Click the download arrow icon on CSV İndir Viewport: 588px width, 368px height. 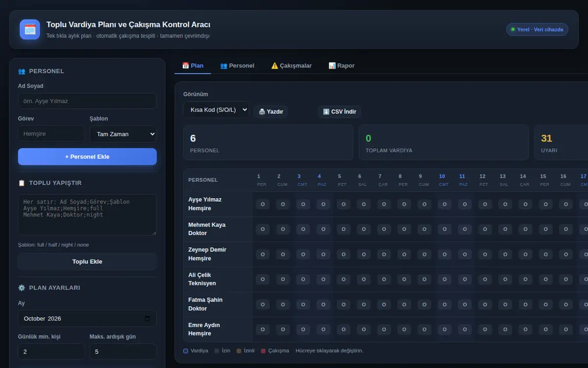pos(326,112)
